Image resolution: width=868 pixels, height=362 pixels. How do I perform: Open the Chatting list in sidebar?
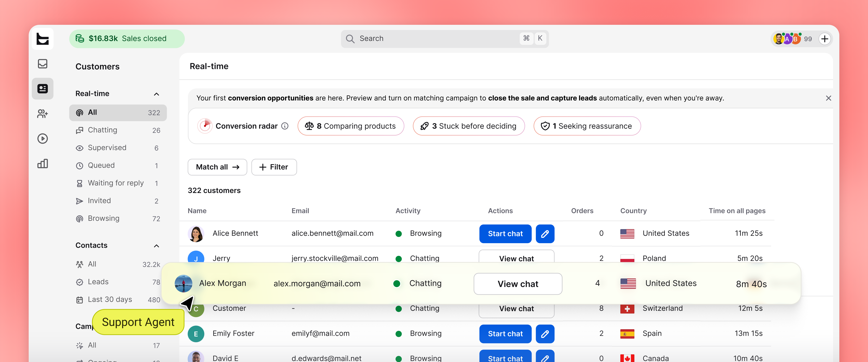coord(118,130)
